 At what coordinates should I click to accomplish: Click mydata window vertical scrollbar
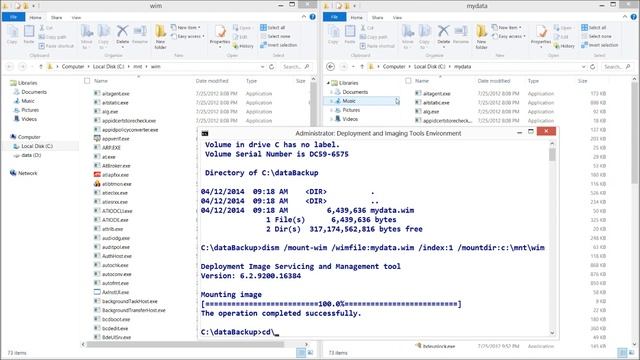[634, 133]
